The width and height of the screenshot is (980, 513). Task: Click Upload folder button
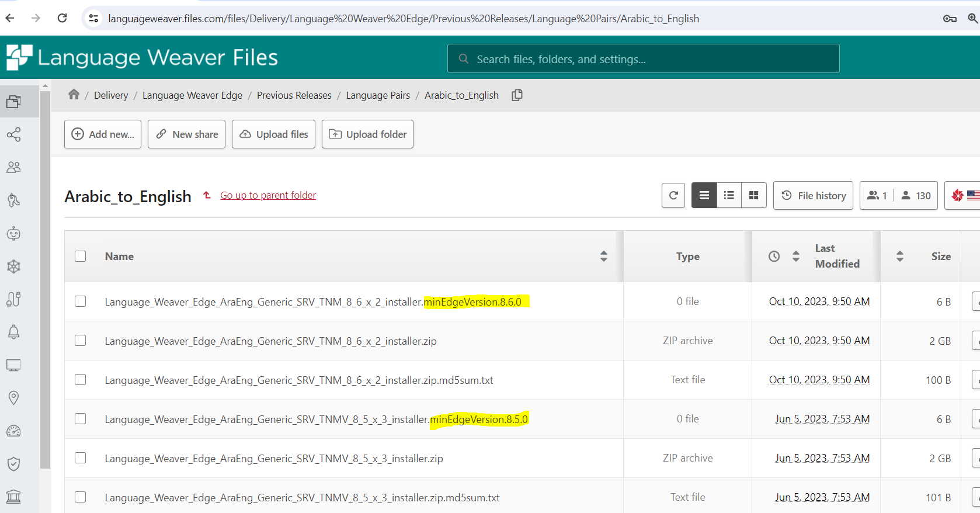point(367,134)
